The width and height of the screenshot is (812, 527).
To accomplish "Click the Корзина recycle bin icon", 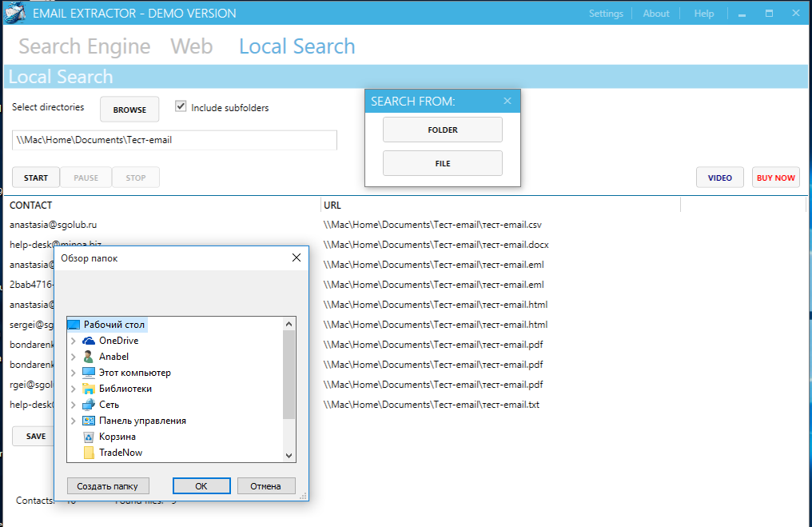I will [89, 437].
